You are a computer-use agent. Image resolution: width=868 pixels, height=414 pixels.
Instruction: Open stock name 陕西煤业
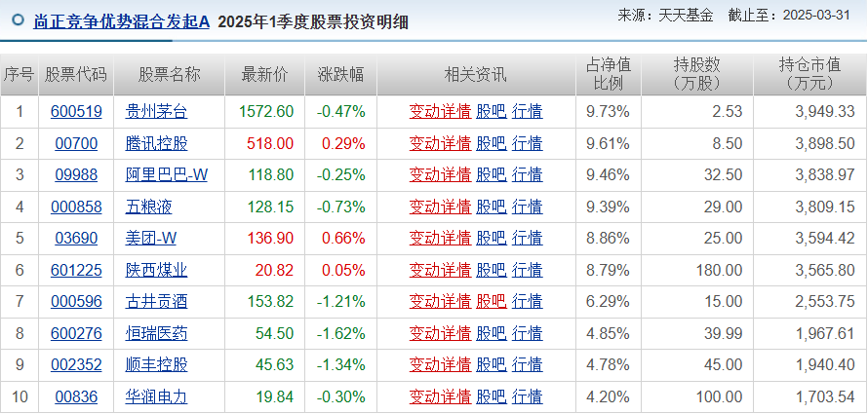157,270
